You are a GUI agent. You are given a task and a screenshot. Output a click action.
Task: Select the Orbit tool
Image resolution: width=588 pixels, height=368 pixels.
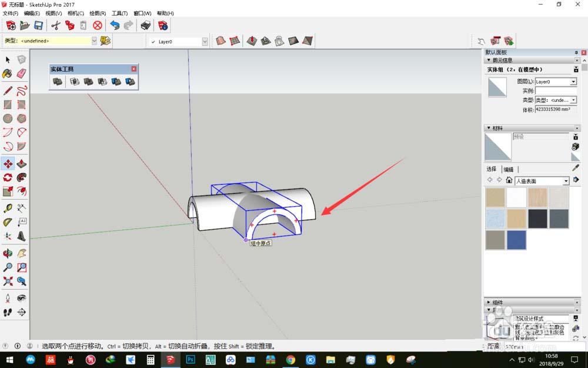point(8,253)
